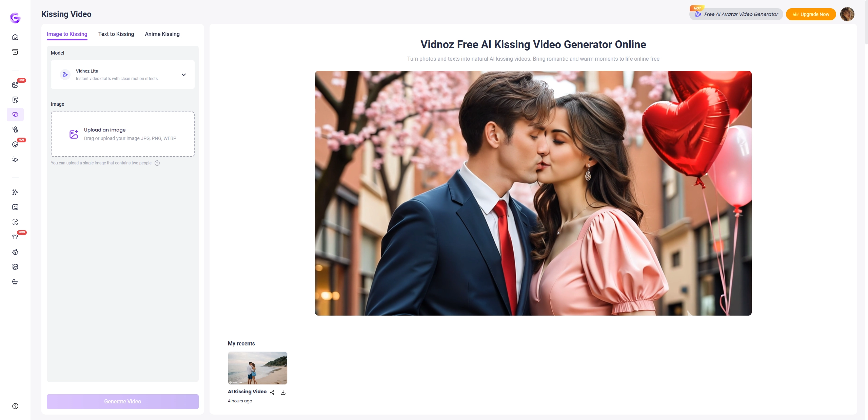Image resolution: width=868 pixels, height=420 pixels.
Task: Select the AI Photo Editor icon marked HOT
Action: tap(15, 85)
